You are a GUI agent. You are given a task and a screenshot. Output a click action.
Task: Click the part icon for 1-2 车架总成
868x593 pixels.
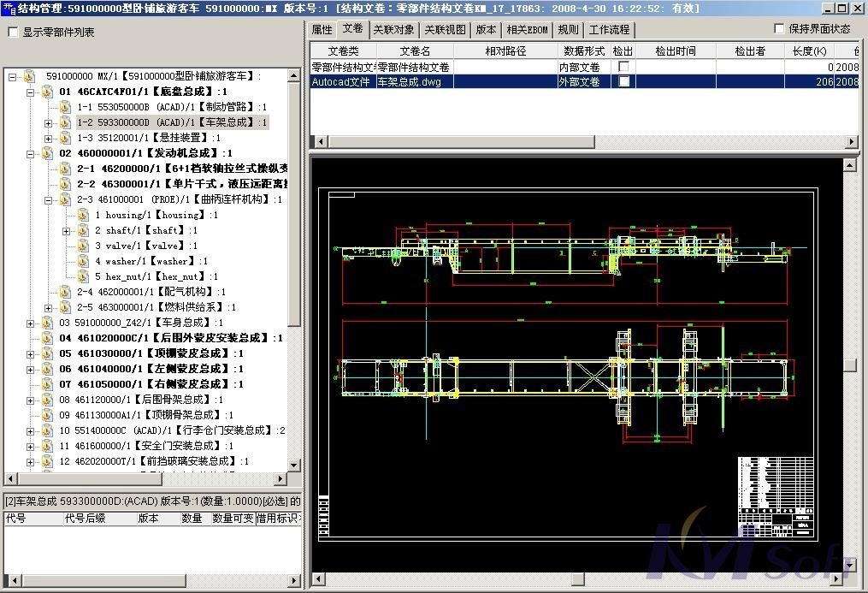click(x=65, y=122)
